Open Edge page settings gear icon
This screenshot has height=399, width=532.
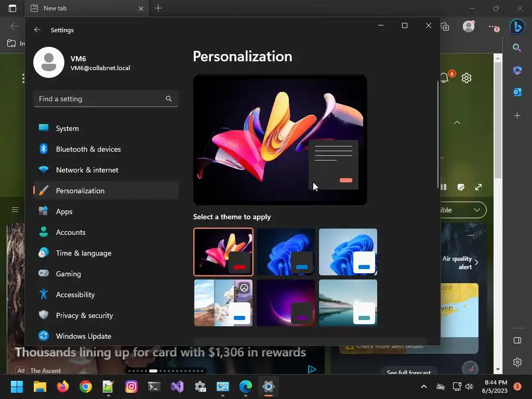467,78
